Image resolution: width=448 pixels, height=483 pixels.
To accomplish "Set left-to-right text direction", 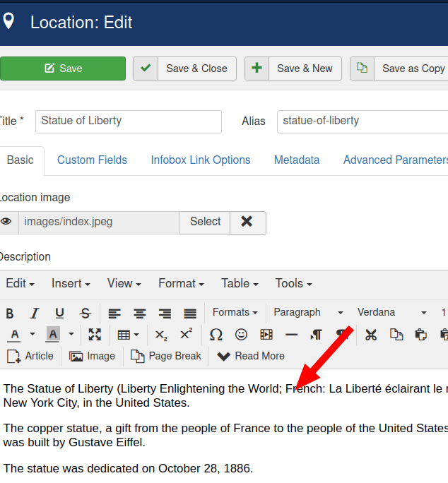I will point(317,335).
